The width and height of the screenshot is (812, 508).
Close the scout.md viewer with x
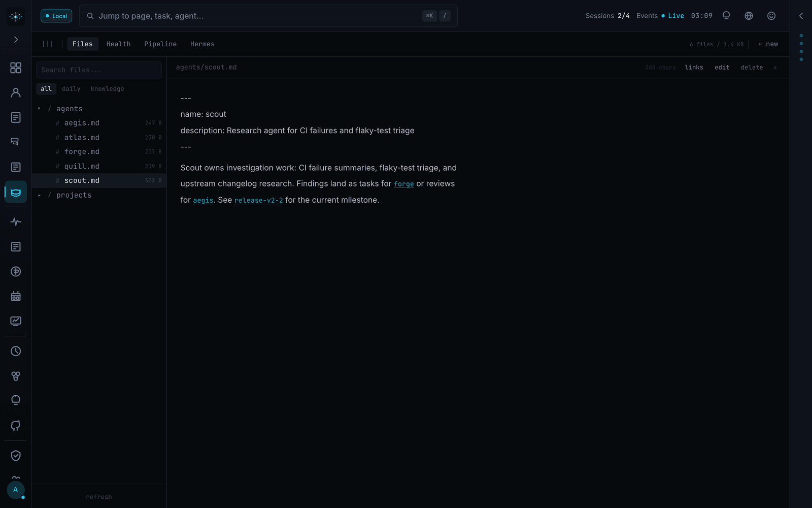pyautogui.click(x=775, y=68)
